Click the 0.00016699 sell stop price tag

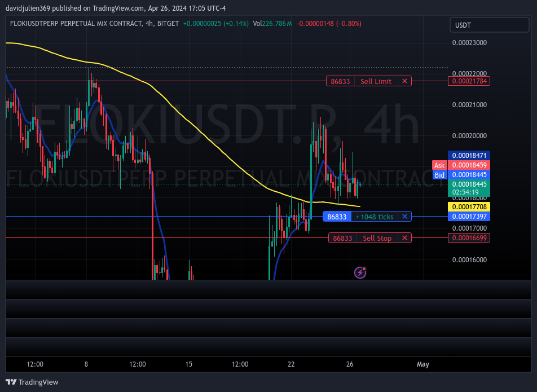469,238
